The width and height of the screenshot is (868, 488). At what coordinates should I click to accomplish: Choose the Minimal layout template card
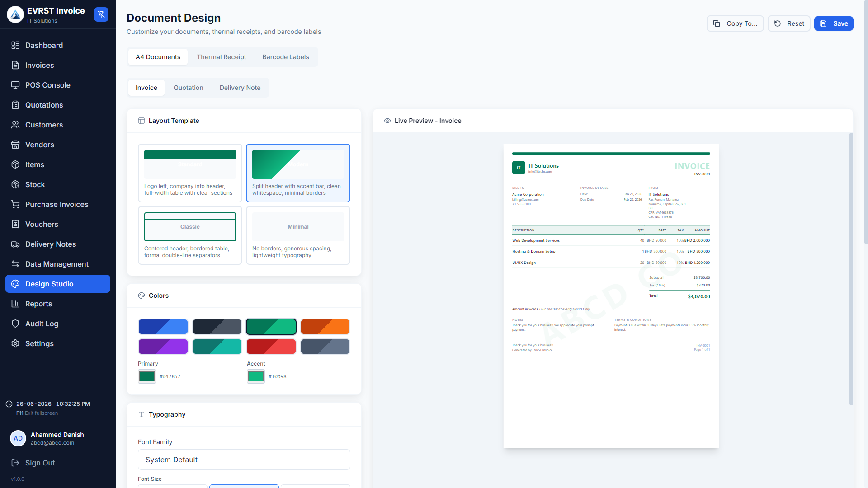click(x=298, y=235)
